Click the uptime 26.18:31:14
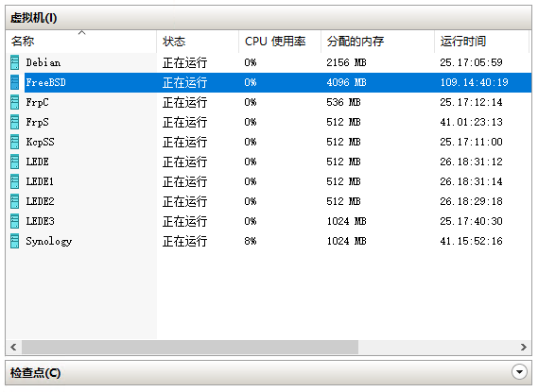 coord(472,181)
